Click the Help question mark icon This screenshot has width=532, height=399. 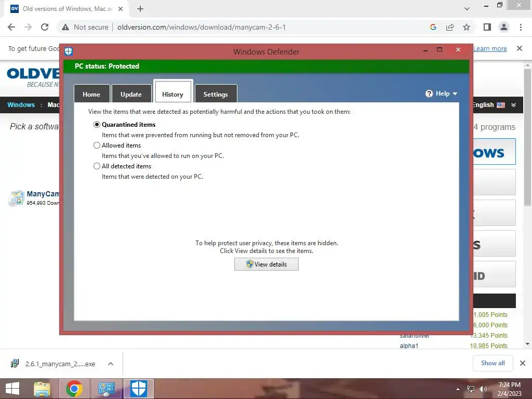coord(429,94)
